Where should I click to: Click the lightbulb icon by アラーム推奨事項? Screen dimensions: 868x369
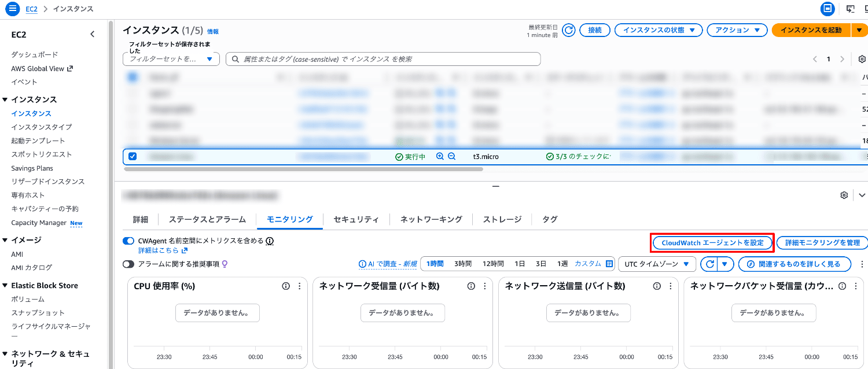click(x=225, y=264)
